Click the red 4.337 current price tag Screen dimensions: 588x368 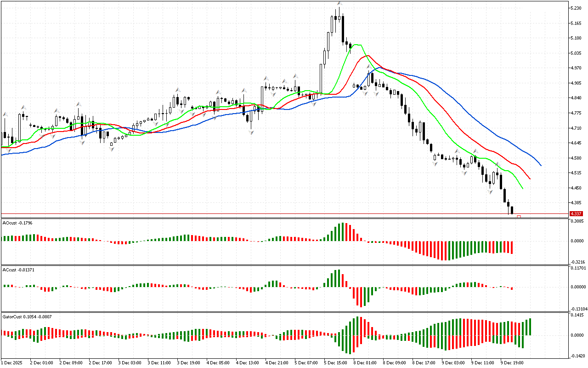tap(576, 213)
